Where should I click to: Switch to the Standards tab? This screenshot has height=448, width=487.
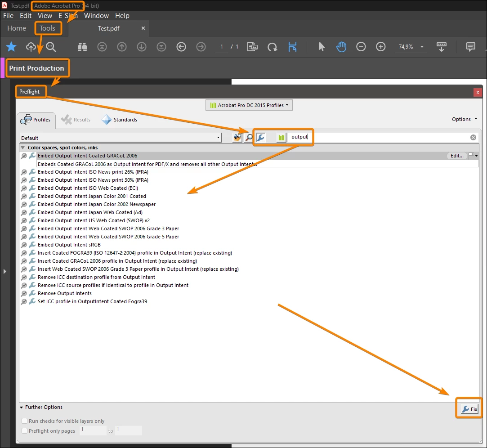click(119, 120)
